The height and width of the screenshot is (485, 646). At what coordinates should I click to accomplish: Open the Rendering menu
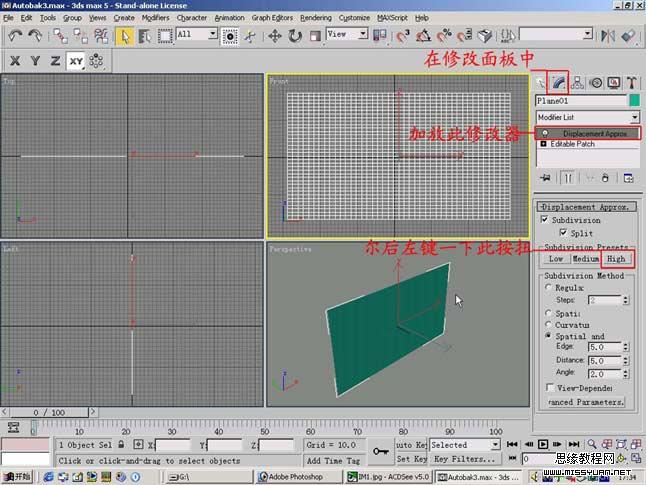(316, 18)
